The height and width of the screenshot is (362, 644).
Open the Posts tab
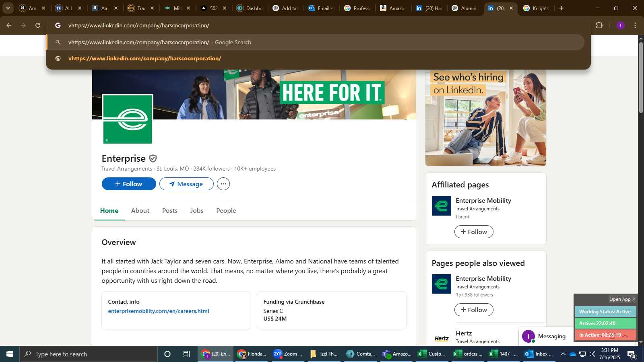pyautogui.click(x=170, y=210)
